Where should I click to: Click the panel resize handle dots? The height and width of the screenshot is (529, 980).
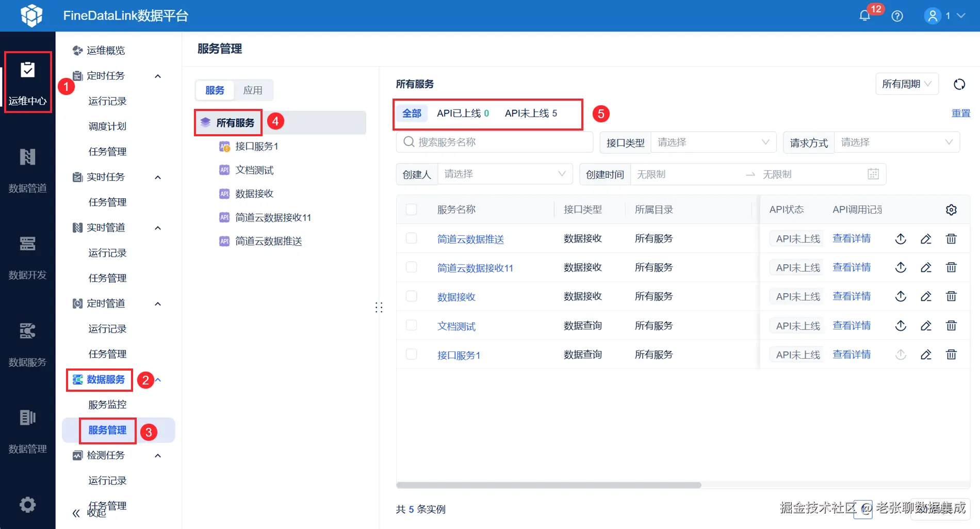coord(379,308)
